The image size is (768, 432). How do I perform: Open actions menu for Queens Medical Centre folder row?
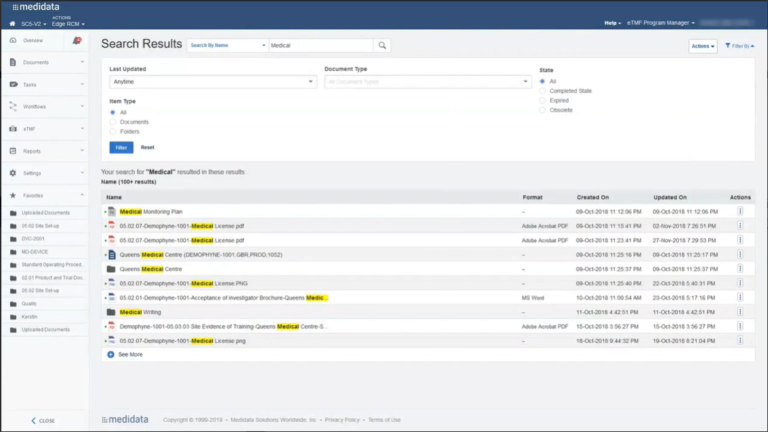[740, 269]
